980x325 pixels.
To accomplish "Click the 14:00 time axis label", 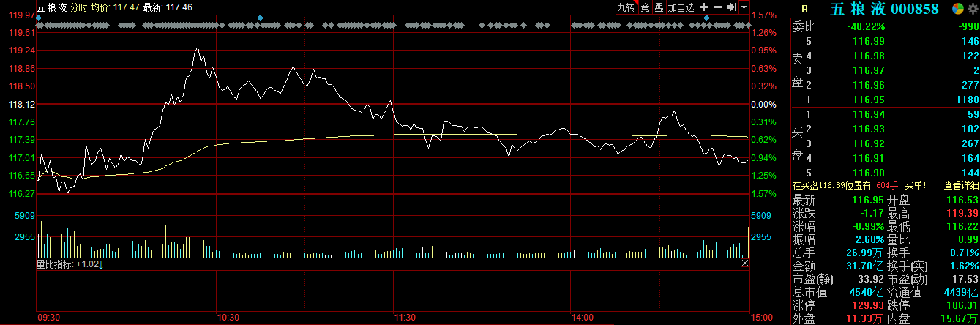I will [x=583, y=318].
